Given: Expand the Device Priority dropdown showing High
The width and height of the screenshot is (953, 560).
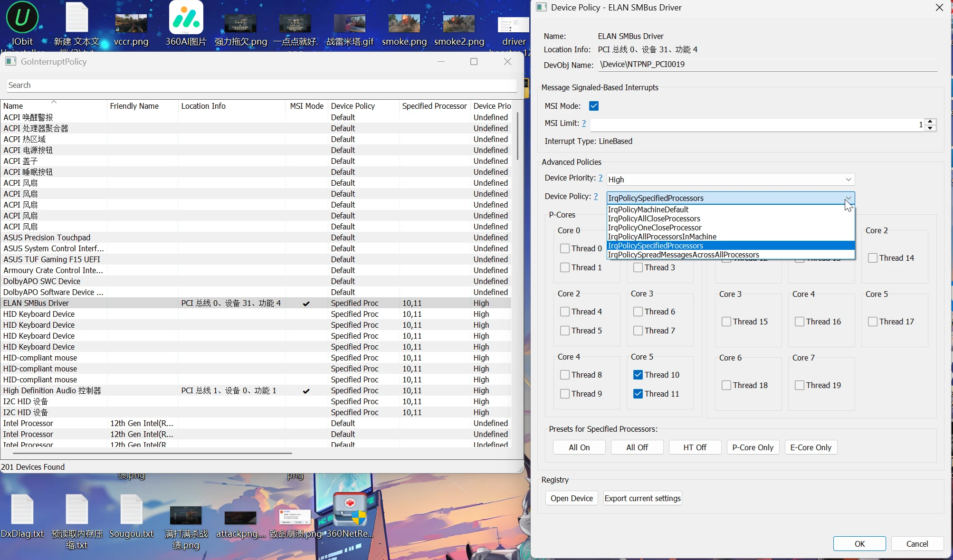Looking at the screenshot, I should coord(848,180).
